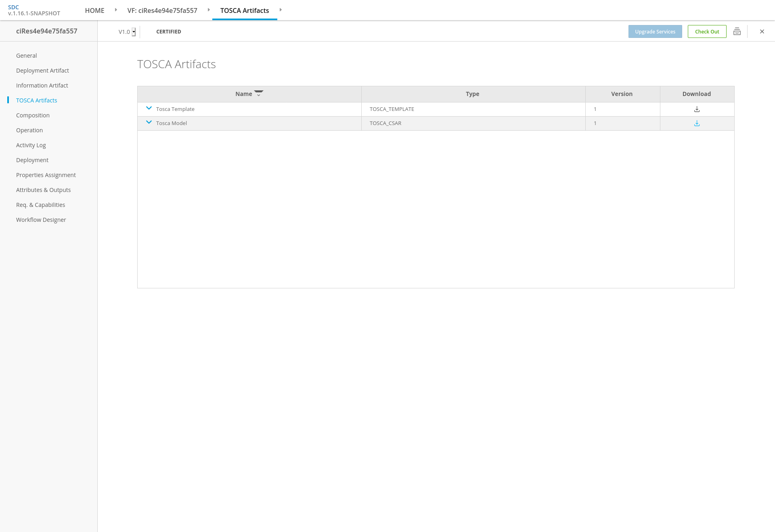Open the Workflow Designer page

41,220
